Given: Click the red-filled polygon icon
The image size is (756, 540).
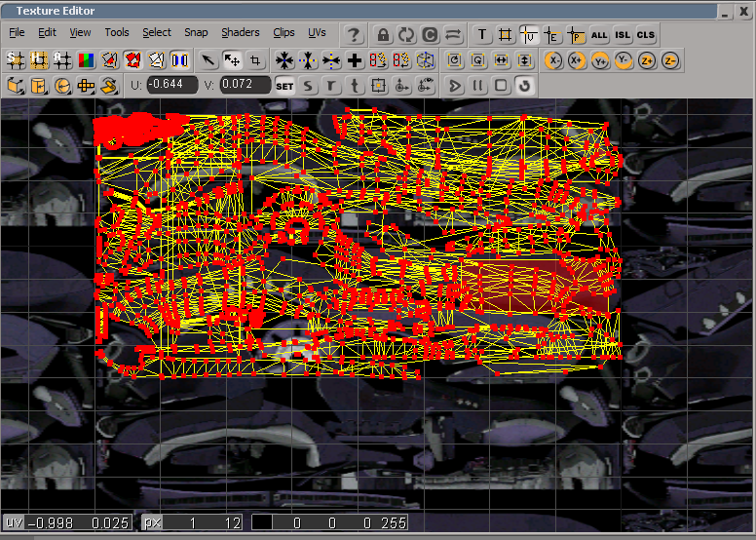Looking at the screenshot, I should (x=133, y=60).
